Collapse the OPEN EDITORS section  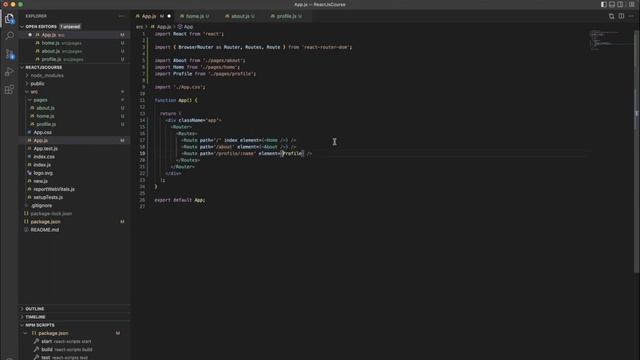(x=41, y=27)
